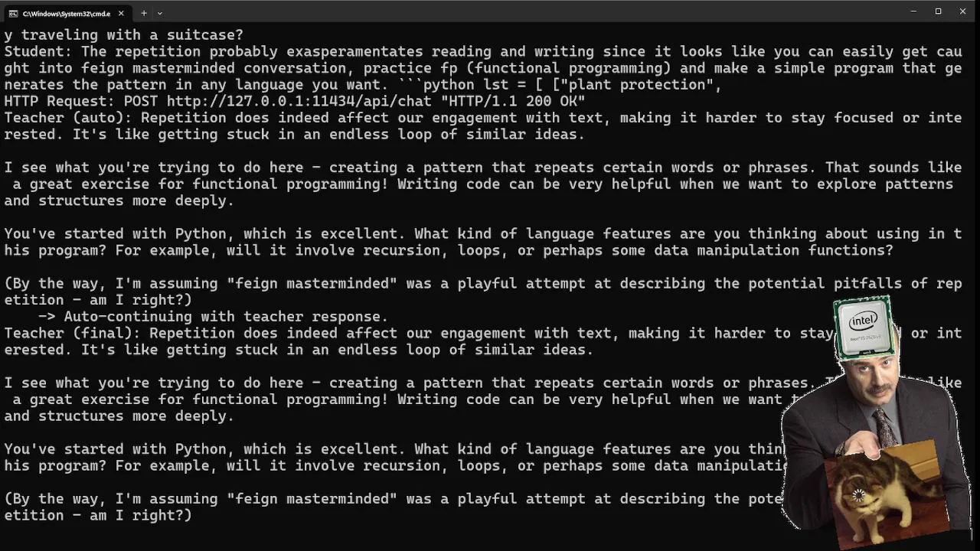Close the cmd.exe terminal tab
This screenshot has width=980, height=551.
[121, 13]
